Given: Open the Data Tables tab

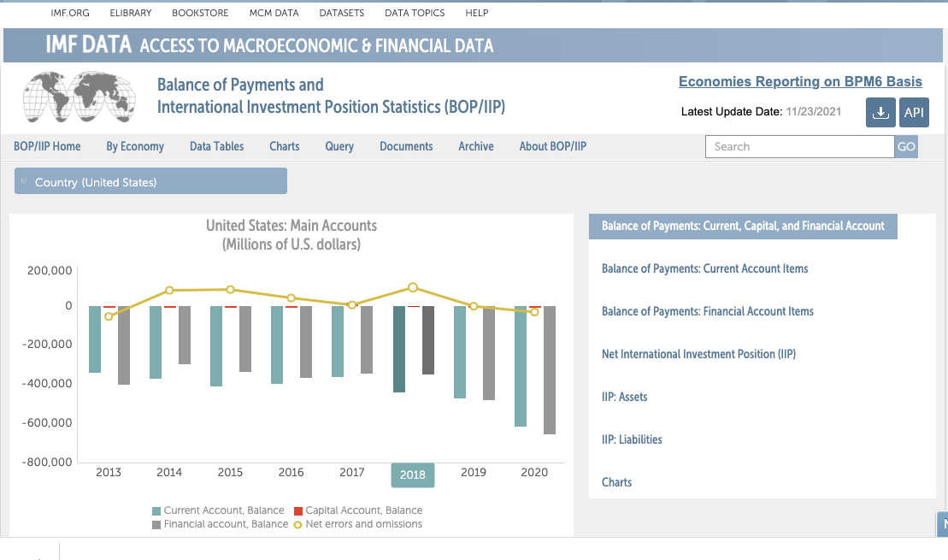Looking at the screenshot, I should tap(216, 146).
